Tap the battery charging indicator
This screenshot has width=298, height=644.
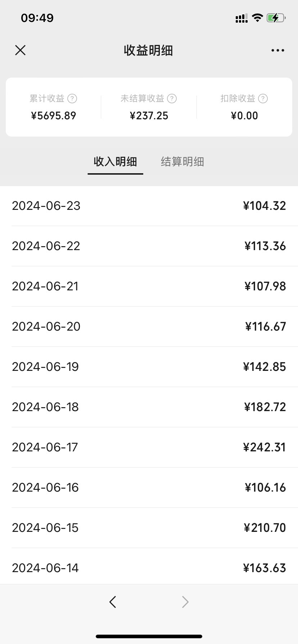pyautogui.click(x=276, y=18)
